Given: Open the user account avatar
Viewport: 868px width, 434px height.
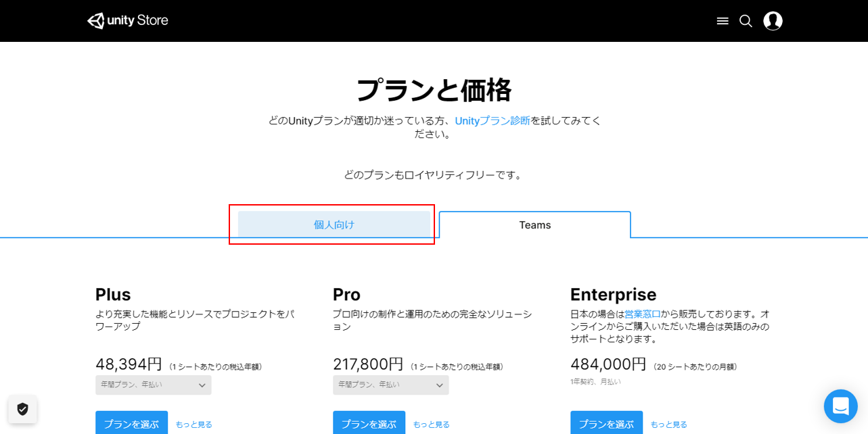Looking at the screenshot, I should (773, 21).
